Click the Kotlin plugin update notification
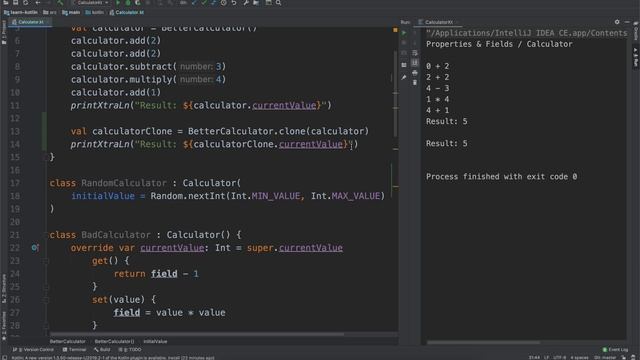 pyautogui.click(x=113, y=358)
